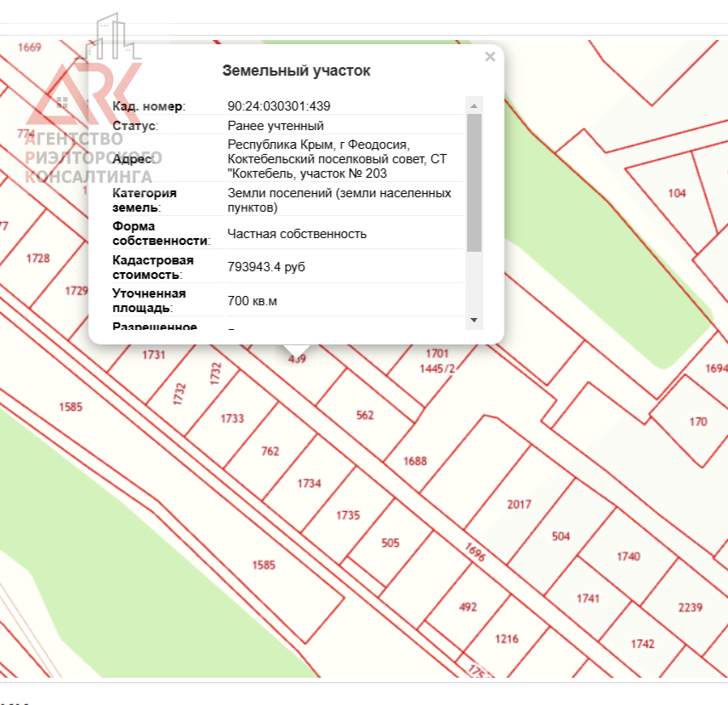The image size is (728, 705).
Task: Click the cadastral value 793943.4 руб
Action: 266,267
